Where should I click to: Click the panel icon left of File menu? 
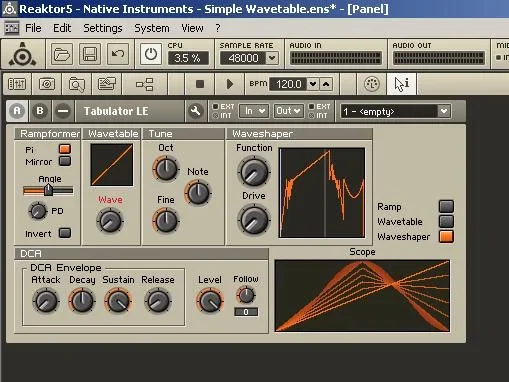pos(12,28)
